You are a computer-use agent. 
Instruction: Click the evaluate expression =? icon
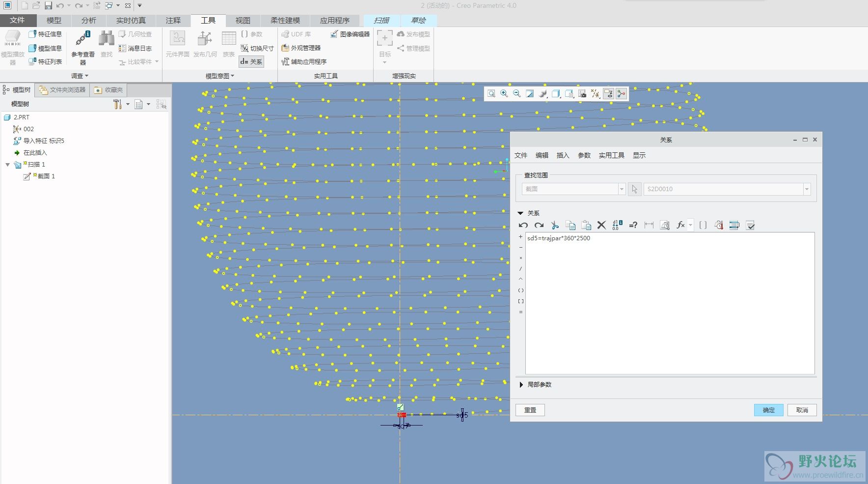(x=633, y=225)
